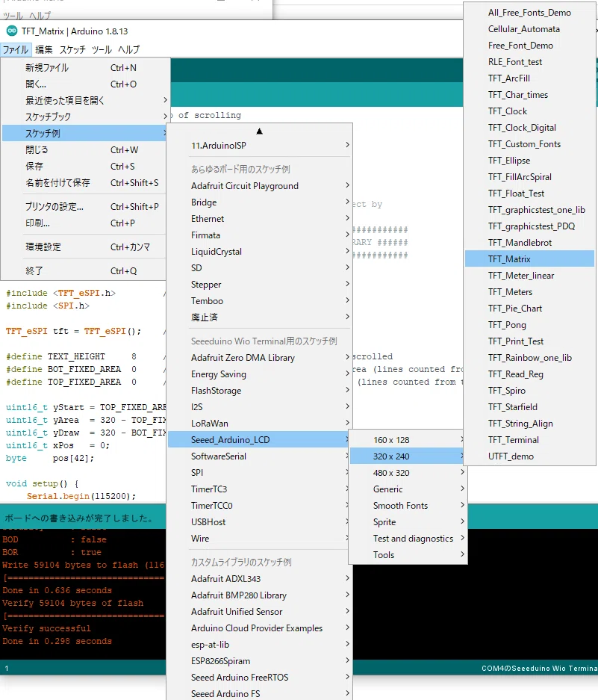Click the COM4のSeeeduino Wio Terminal status text
This screenshot has width=598, height=700.
pyautogui.click(x=540, y=669)
